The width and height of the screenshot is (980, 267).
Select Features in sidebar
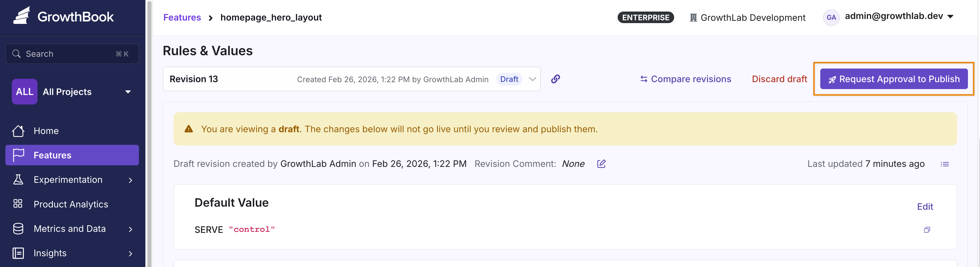72,155
